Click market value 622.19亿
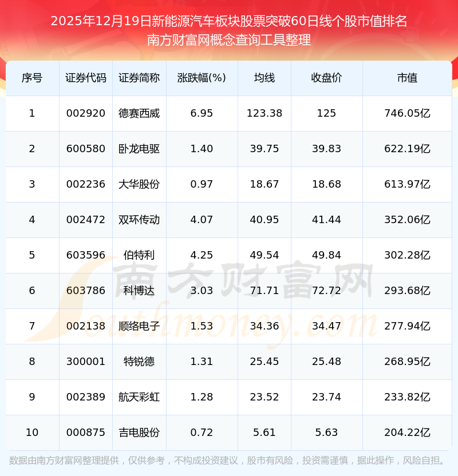This screenshot has height=476, width=458. click(407, 149)
